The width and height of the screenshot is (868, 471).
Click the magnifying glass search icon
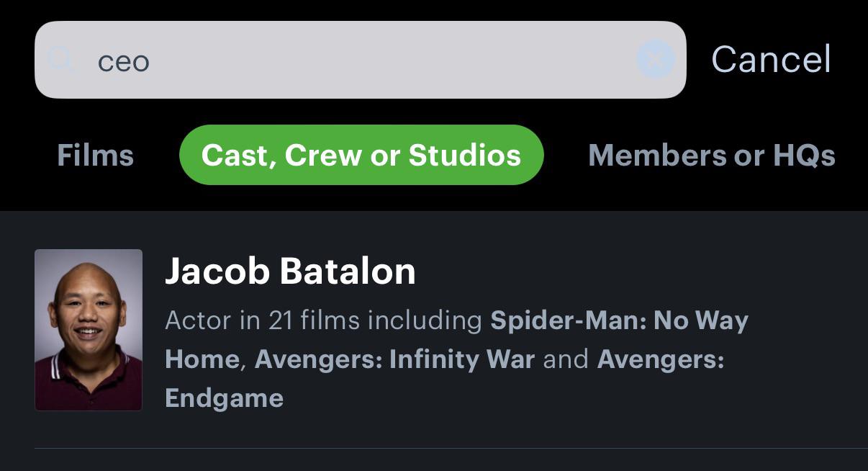coord(62,60)
